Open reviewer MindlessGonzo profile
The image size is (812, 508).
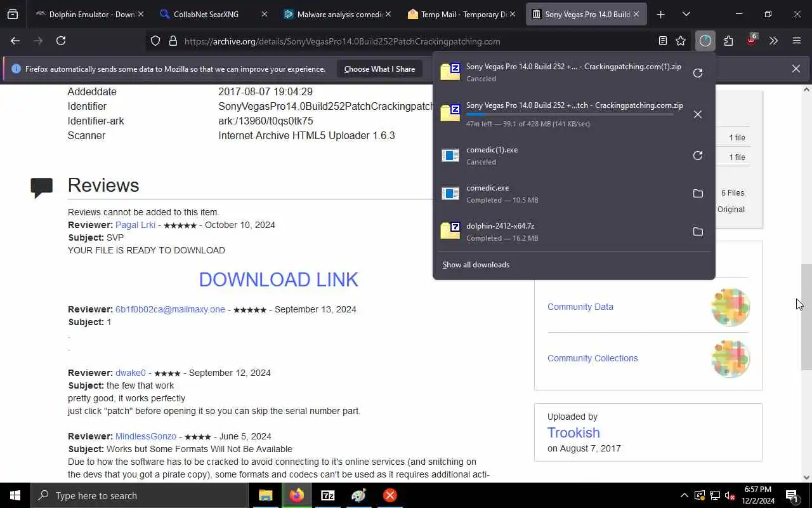coord(146,436)
